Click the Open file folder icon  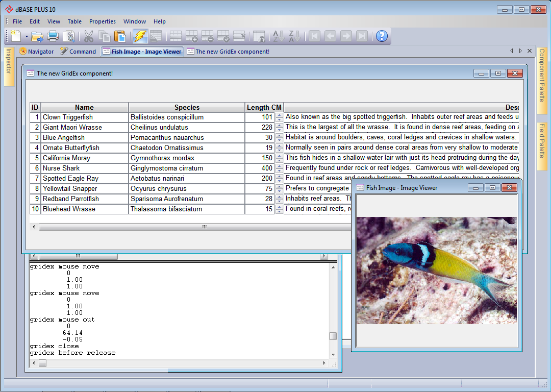(37, 36)
